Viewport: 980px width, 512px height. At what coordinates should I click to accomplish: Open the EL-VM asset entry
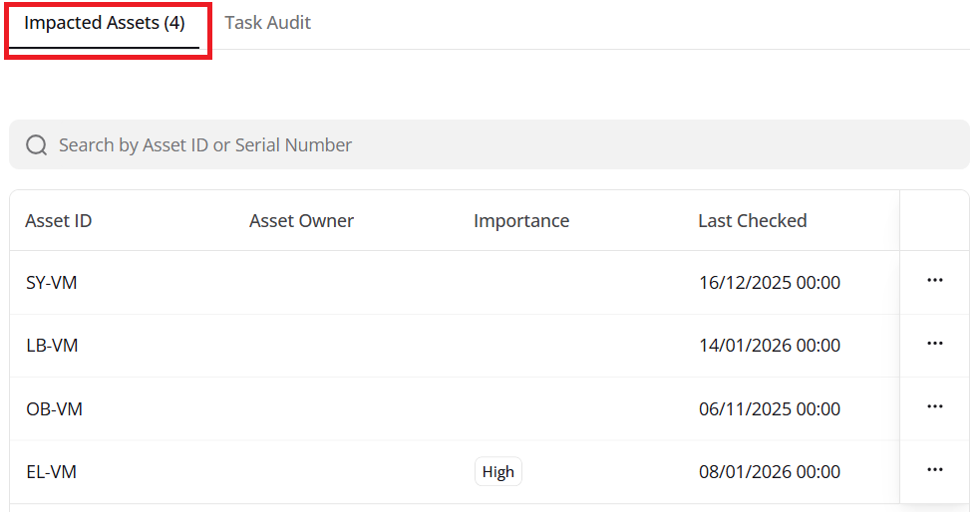click(x=51, y=472)
